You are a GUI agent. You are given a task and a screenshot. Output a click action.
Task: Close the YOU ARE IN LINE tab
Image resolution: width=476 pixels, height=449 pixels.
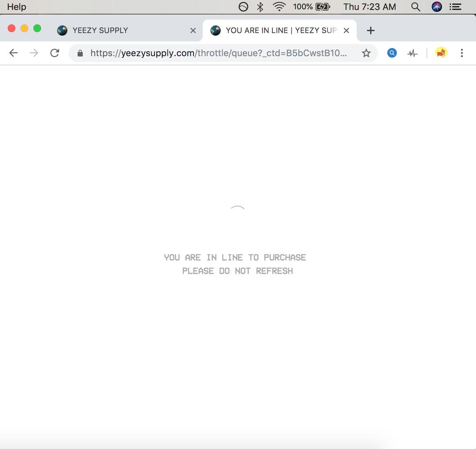tap(346, 31)
